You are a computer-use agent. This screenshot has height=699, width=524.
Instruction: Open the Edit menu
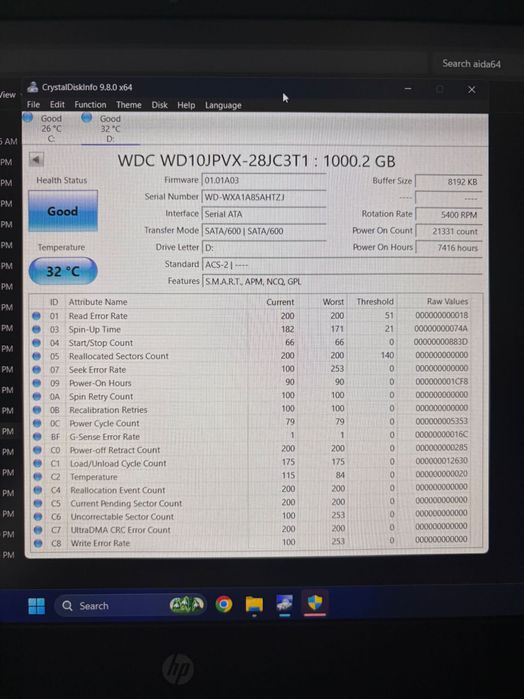[x=57, y=104]
